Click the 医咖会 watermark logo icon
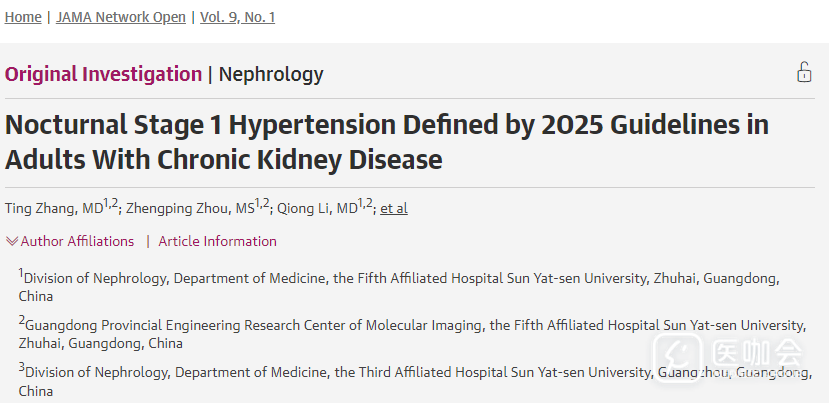The height and width of the screenshot is (403, 829). click(x=679, y=357)
